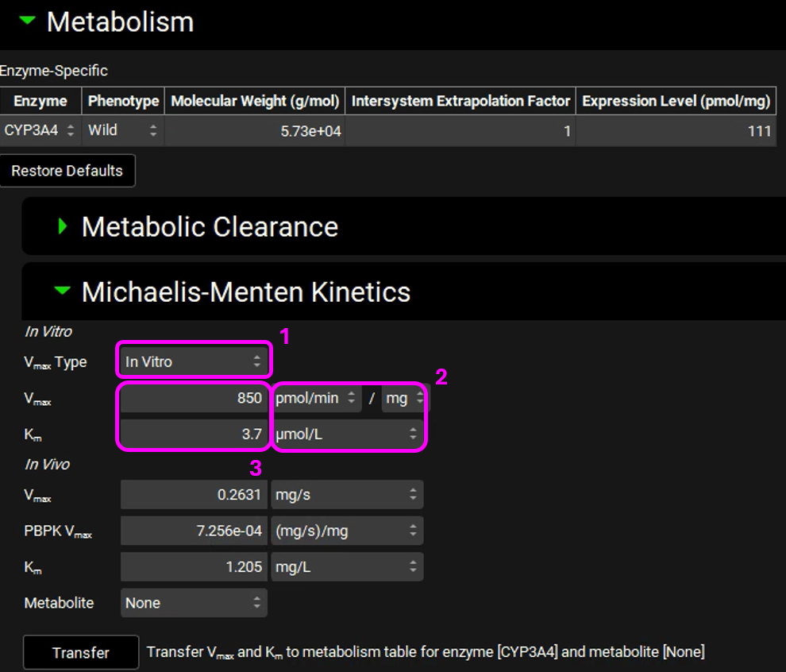The height and width of the screenshot is (672, 786).
Task: Open the Metabolite None dropdown
Action: [194, 603]
